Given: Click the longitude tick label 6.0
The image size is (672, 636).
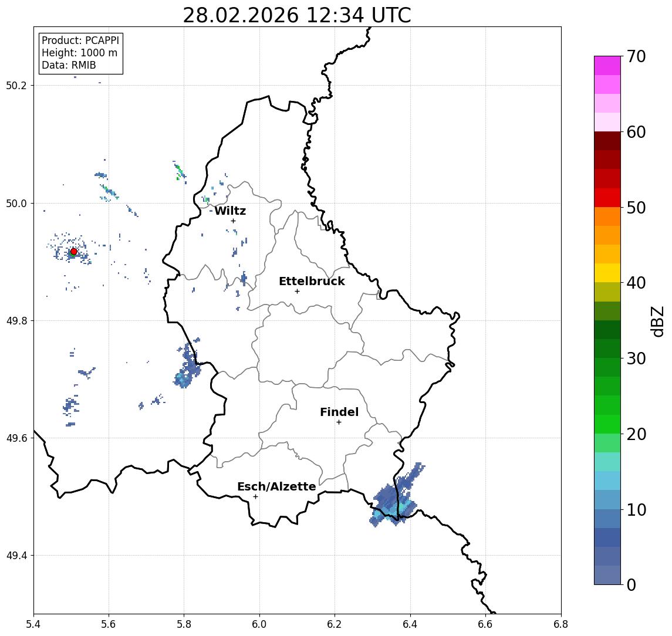Looking at the screenshot, I should pyautogui.click(x=259, y=624).
